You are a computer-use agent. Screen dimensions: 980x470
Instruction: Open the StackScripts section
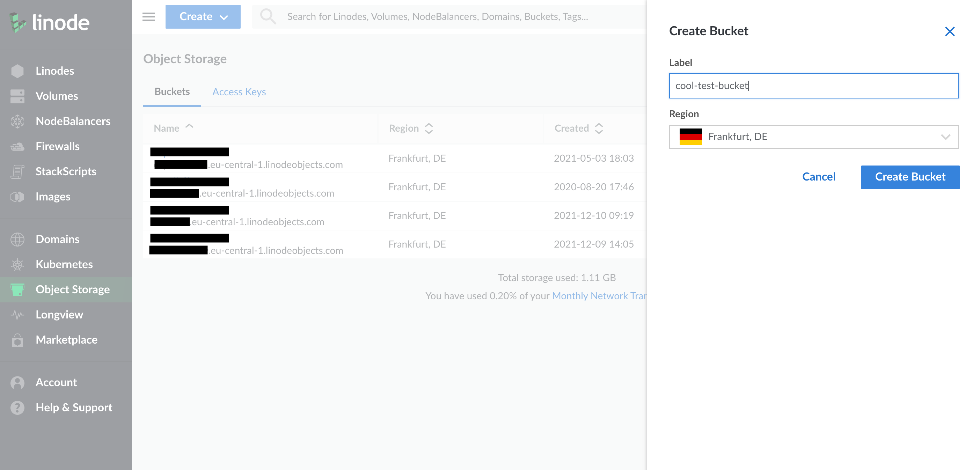tap(66, 171)
